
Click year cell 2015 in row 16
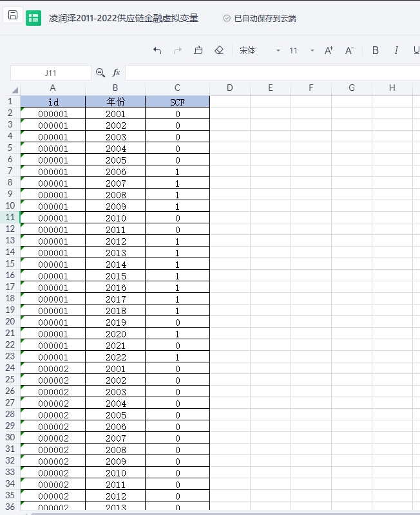[115, 276]
